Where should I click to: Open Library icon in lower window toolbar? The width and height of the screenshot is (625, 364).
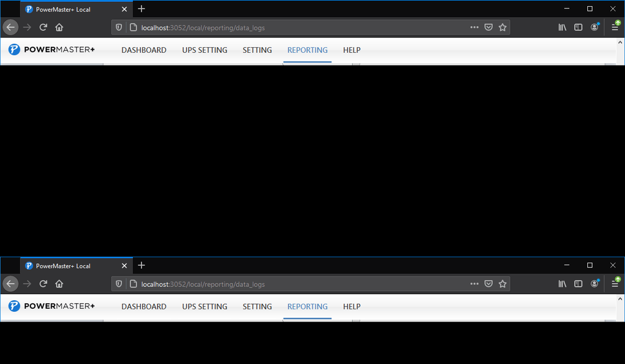(562, 284)
